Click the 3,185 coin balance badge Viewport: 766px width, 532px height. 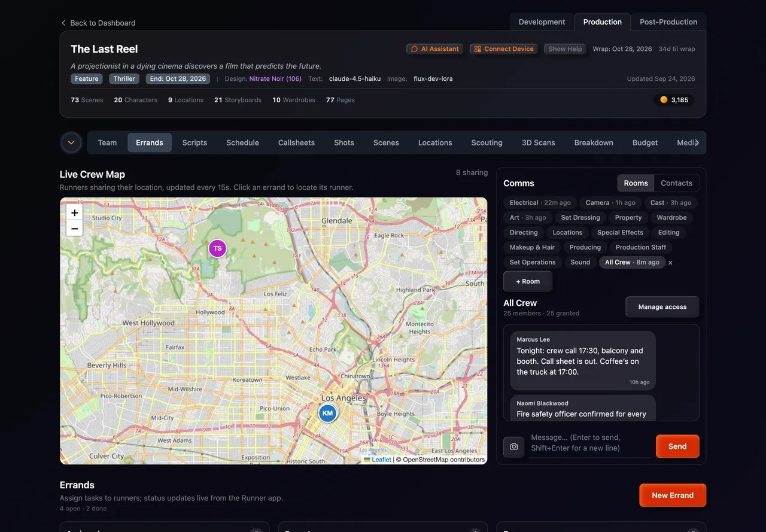[x=674, y=100]
